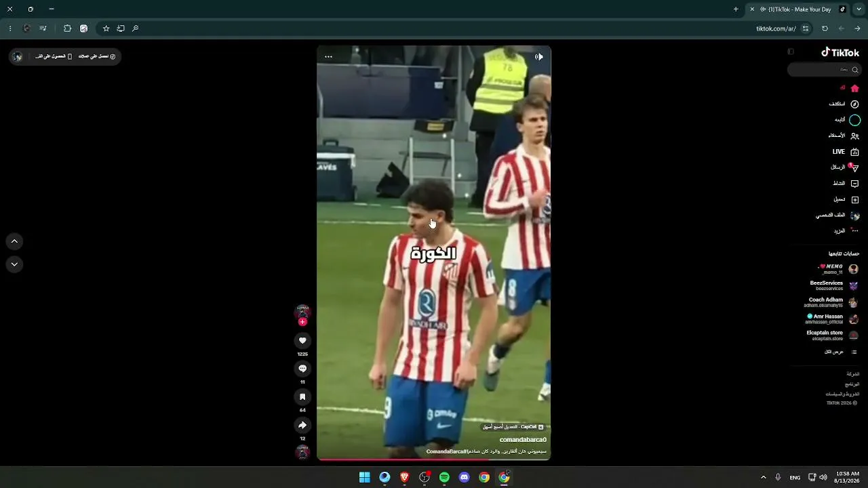Click the tiktok.com address bar URL
Image resolution: width=868 pixels, height=488 pixels.
click(776, 28)
